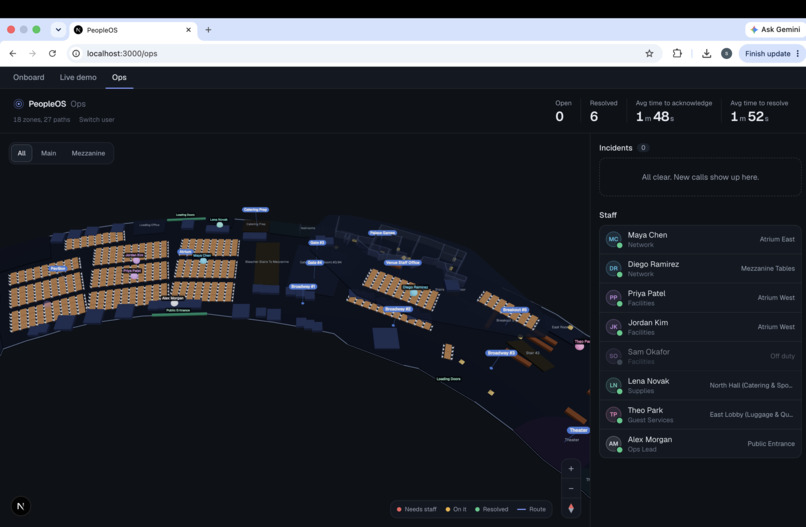Bookmark this page with star icon
Image resolution: width=806 pixels, height=527 pixels.
coord(649,53)
